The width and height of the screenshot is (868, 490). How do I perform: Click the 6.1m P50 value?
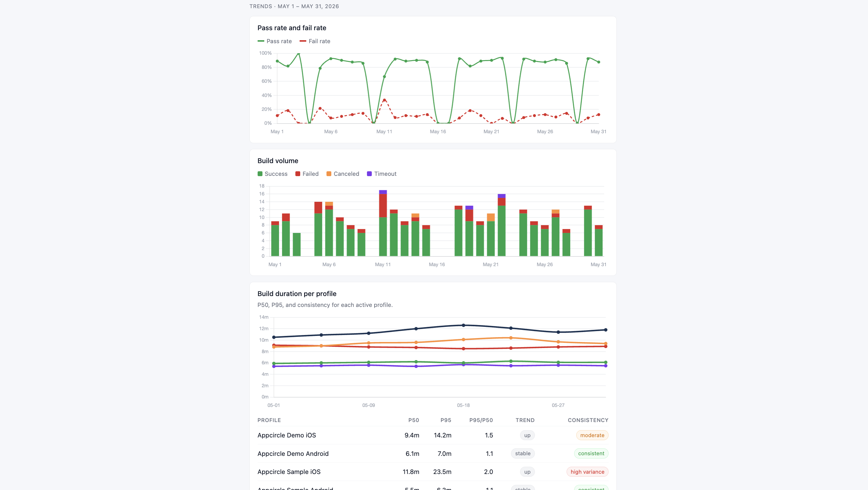[413, 454]
